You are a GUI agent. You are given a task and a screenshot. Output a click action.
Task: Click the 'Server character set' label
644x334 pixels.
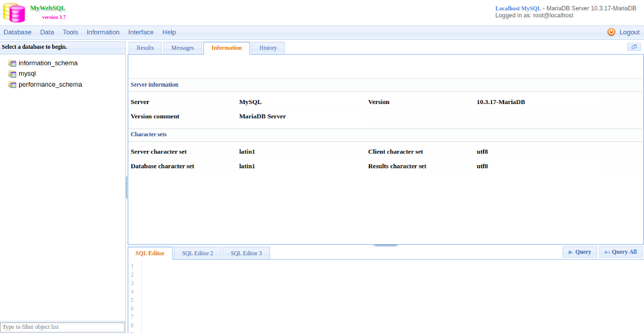click(158, 152)
